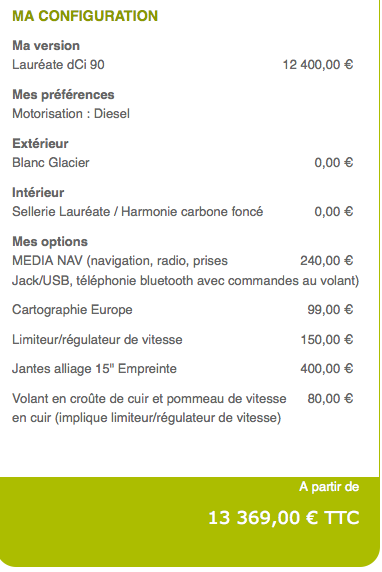Open the Mes préférences section

point(63,94)
